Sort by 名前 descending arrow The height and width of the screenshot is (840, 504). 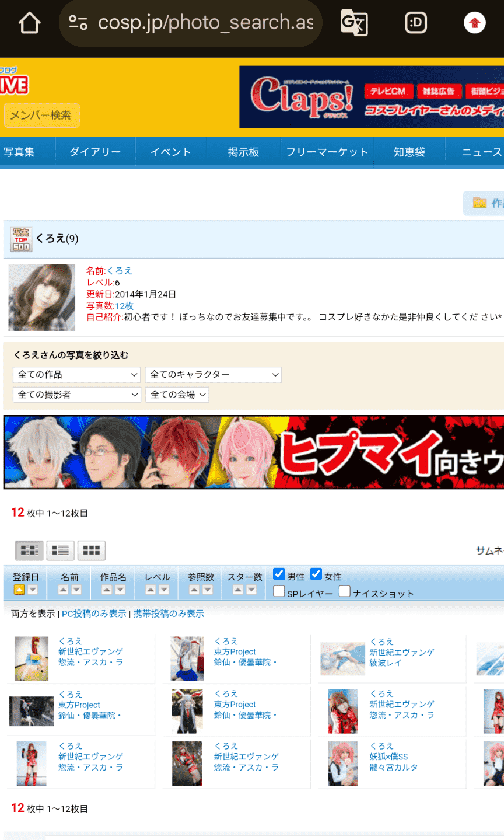[76, 590]
